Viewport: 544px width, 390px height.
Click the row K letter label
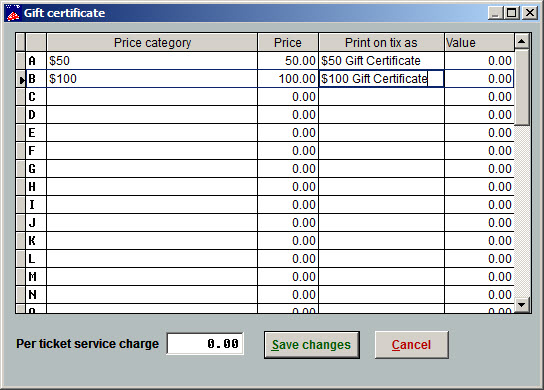[x=32, y=241]
